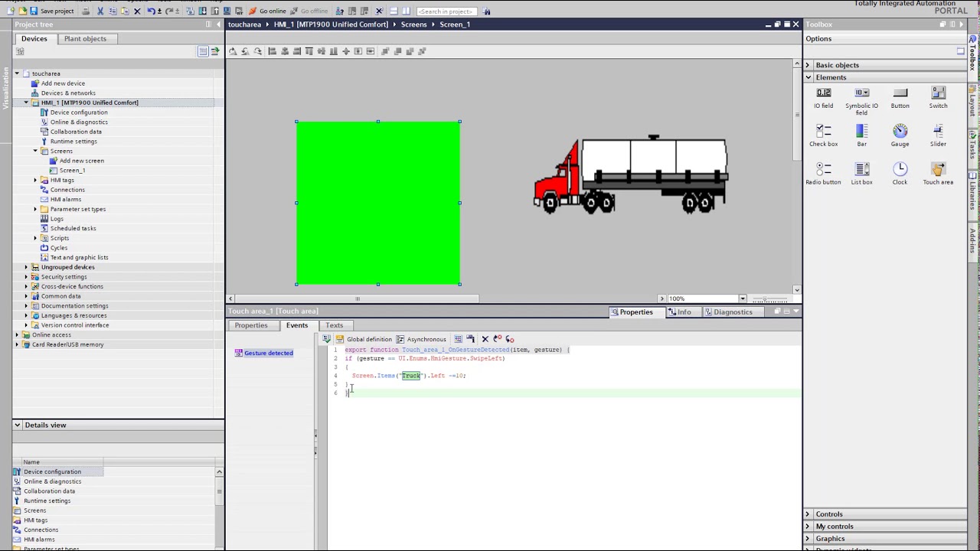This screenshot has height=551, width=980.
Task: Open the Texts tab
Action: point(334,325)
